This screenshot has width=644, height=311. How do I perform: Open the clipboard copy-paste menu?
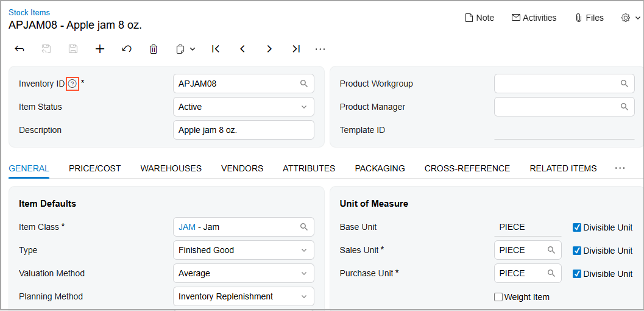point(185,49)
